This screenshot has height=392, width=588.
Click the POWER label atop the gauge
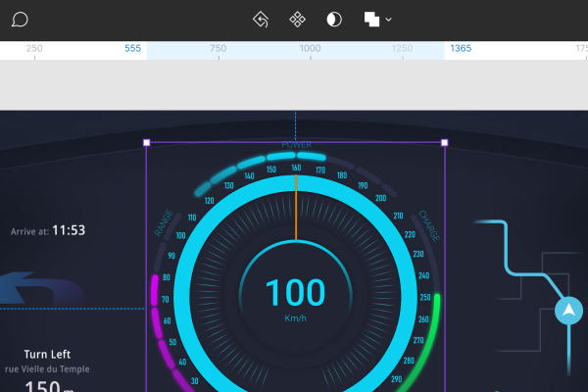296,145
